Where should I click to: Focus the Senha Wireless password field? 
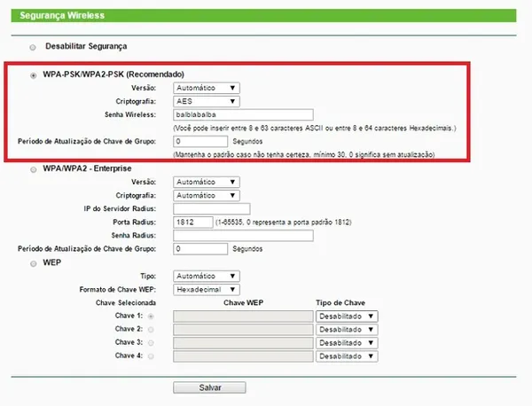pyautogui.click(x=243, y=114)
